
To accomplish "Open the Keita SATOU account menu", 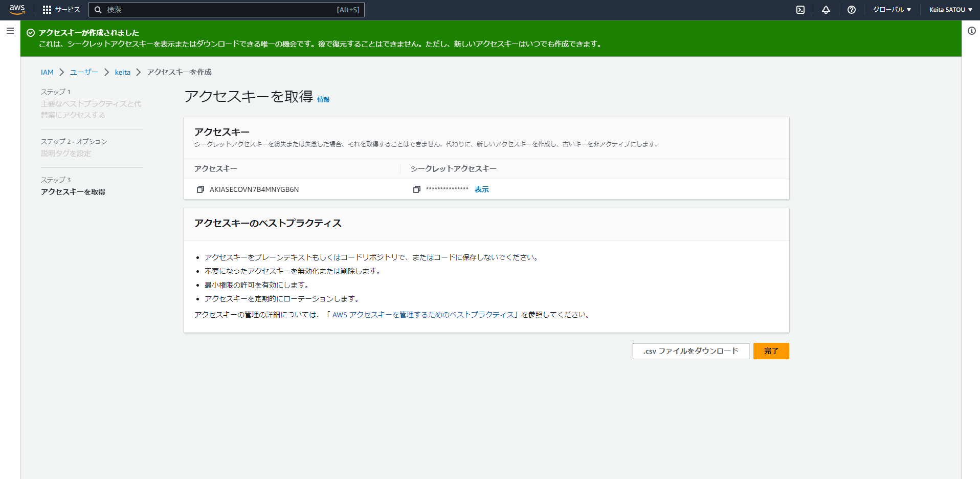I will pos(951,10).
